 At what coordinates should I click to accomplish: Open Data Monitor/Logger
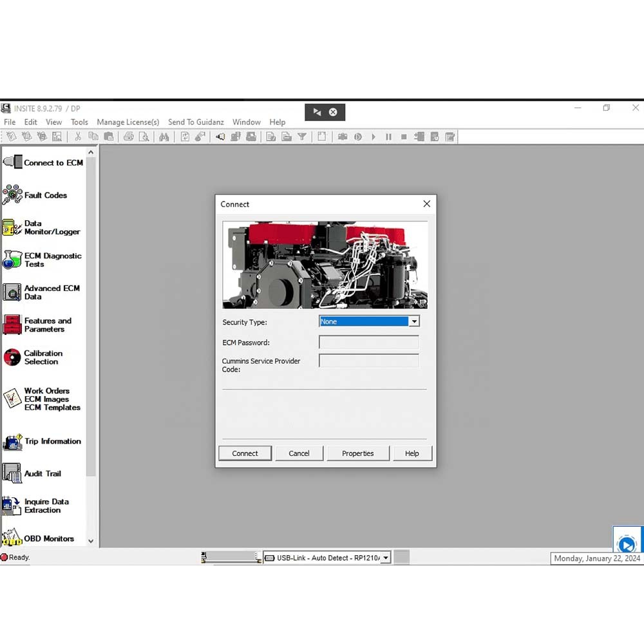click(41, 227)
